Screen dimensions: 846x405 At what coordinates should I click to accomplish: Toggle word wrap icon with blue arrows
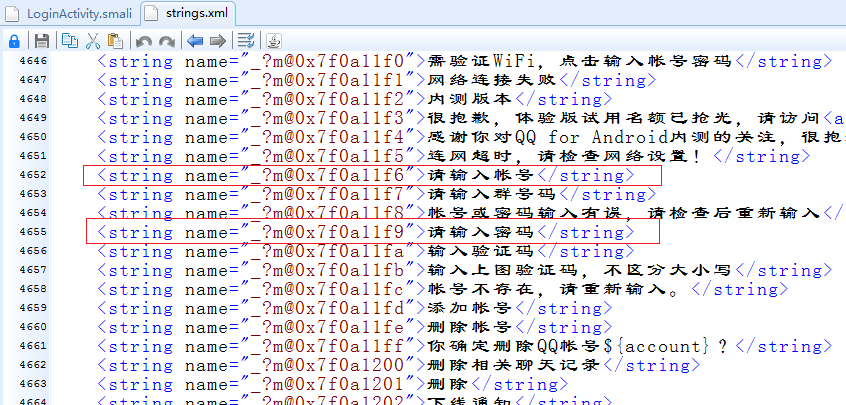[x=246, y=40]
